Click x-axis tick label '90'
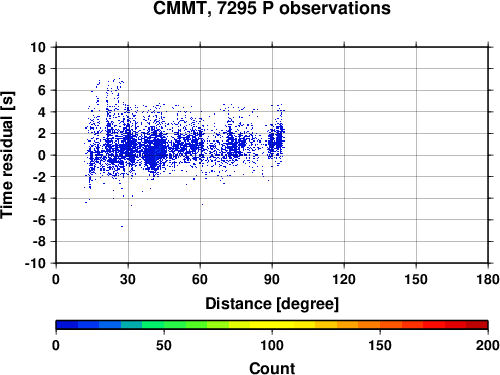Image resolution: width=500 pixels, height=375 pixels. point(272,279)
